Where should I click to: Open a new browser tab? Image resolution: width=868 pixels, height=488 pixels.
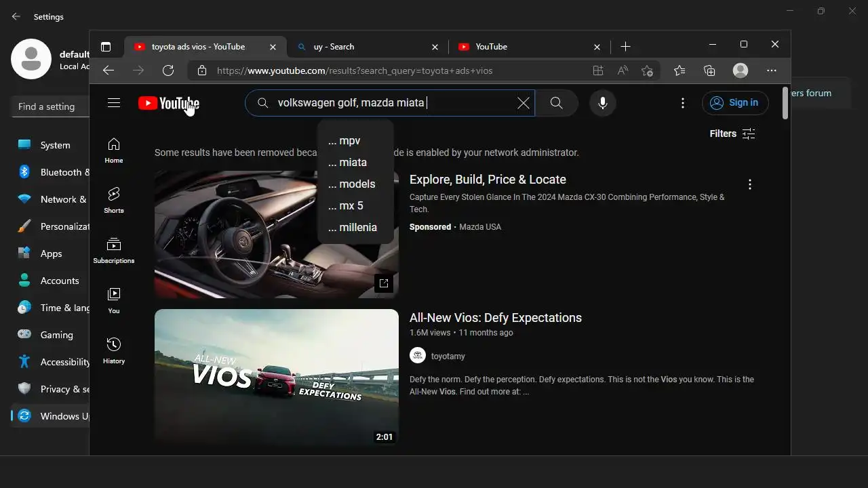[x=625, y=47]
